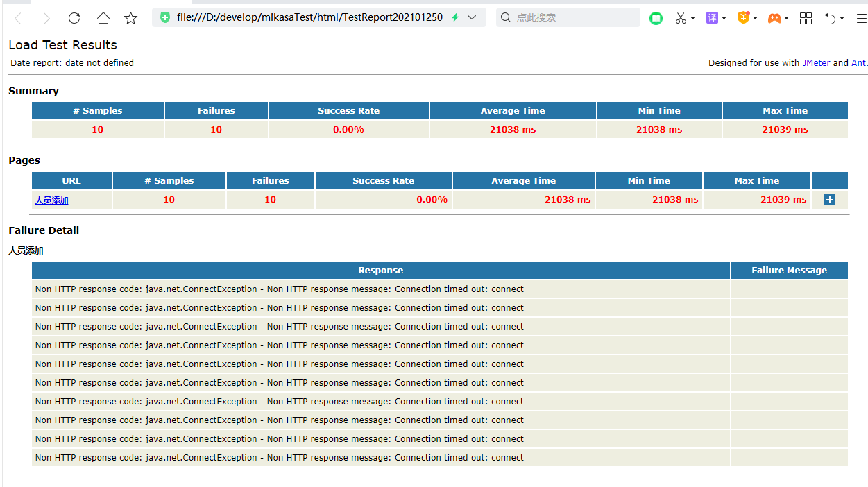This screenshot has height=487, width=868.
Task: Click the Pages table URL header
Action: 71,180
